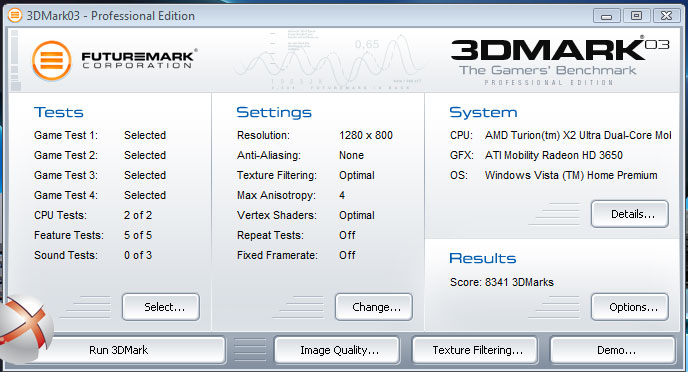Click the 'ATI Mobility Radeon HD 3650' text
The width and height of the screenshot is (688, 372).
pos(554,155)
